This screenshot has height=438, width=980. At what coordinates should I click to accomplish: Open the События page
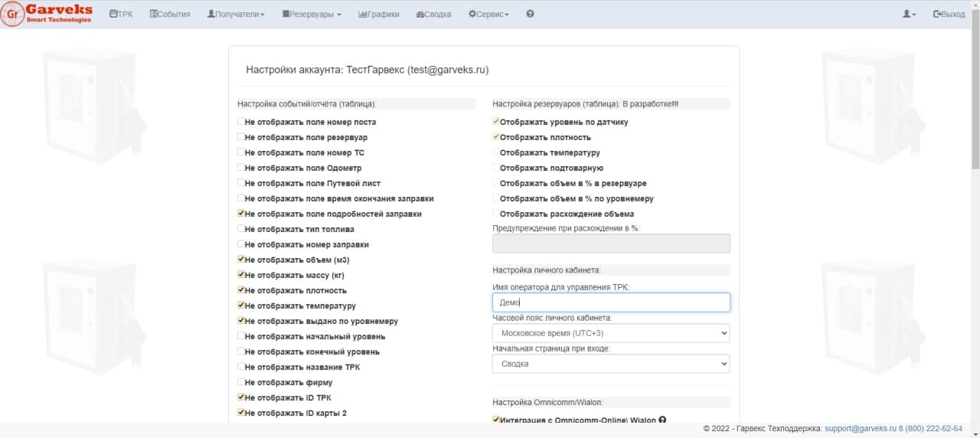(x=170, y=14)
